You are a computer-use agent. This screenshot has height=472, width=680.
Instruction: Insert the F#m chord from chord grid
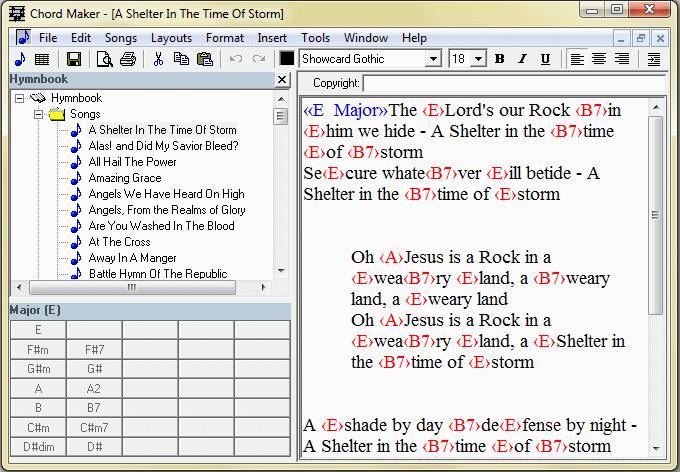pyautogui.click(x=38, y=350)
